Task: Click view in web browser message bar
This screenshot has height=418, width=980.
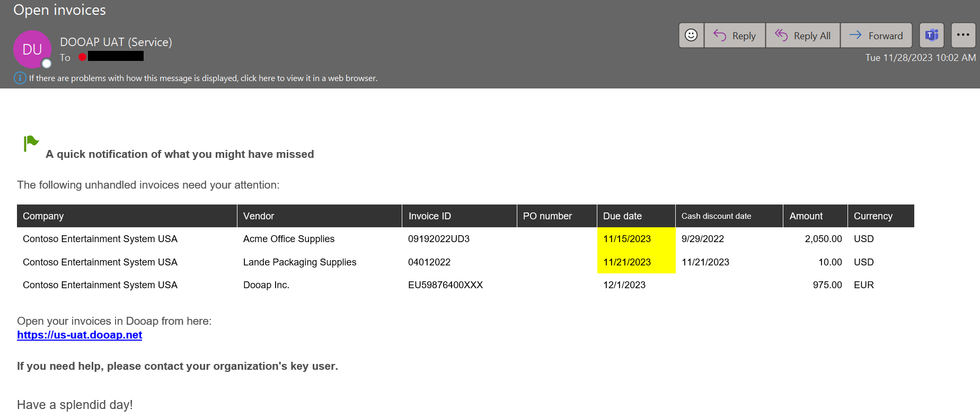Action: [203, 78]
